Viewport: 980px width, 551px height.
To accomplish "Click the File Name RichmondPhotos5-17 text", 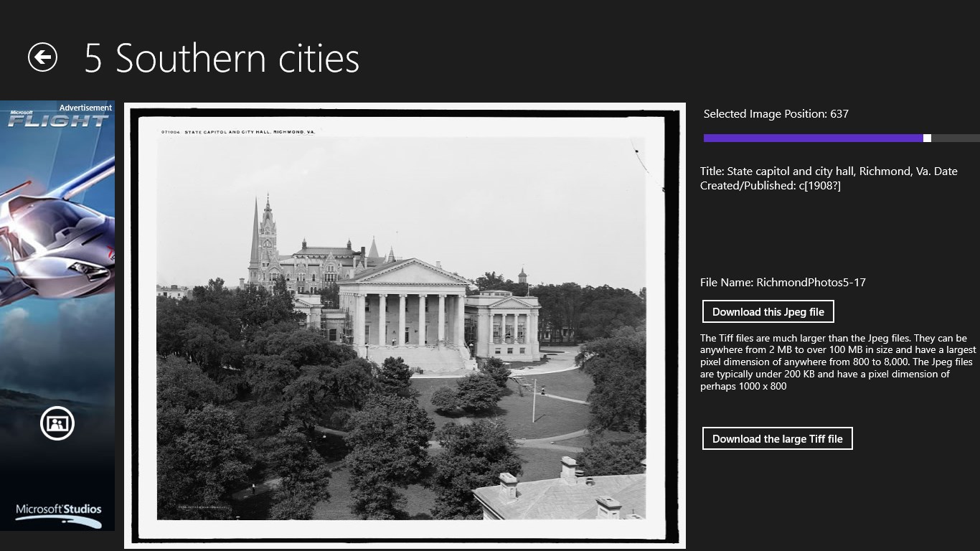I will tap(783, 282).
